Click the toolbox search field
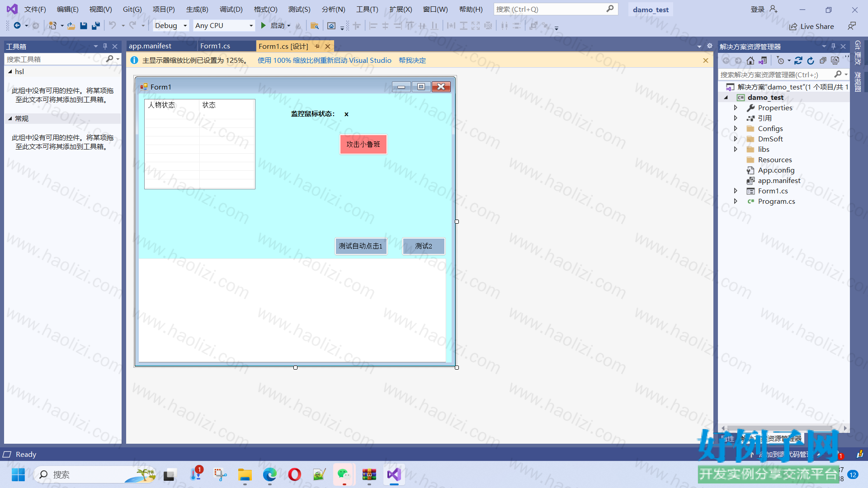Viewport: 868px width, 488px height. tap(54, 59)
